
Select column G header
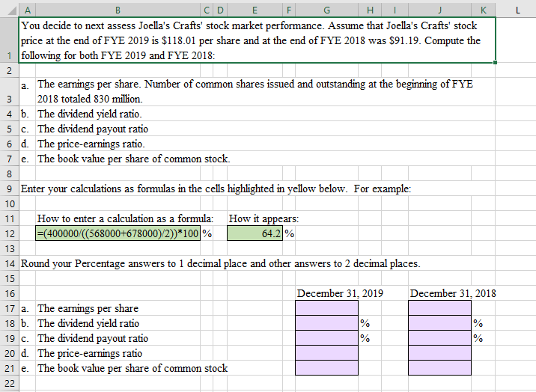[x=326, y=10]
